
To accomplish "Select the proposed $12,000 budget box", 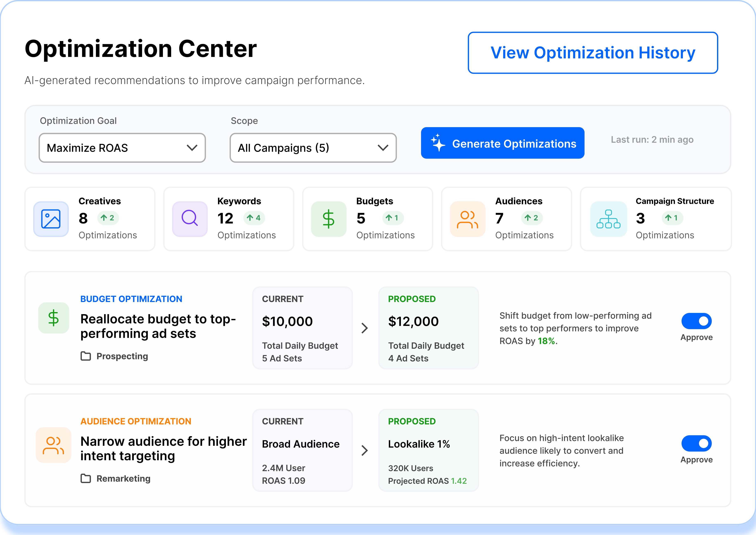I will (x=428, y=328).
